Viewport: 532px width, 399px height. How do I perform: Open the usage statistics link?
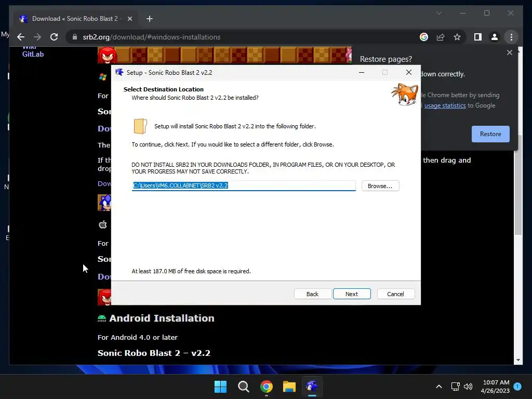click(445, 105)
